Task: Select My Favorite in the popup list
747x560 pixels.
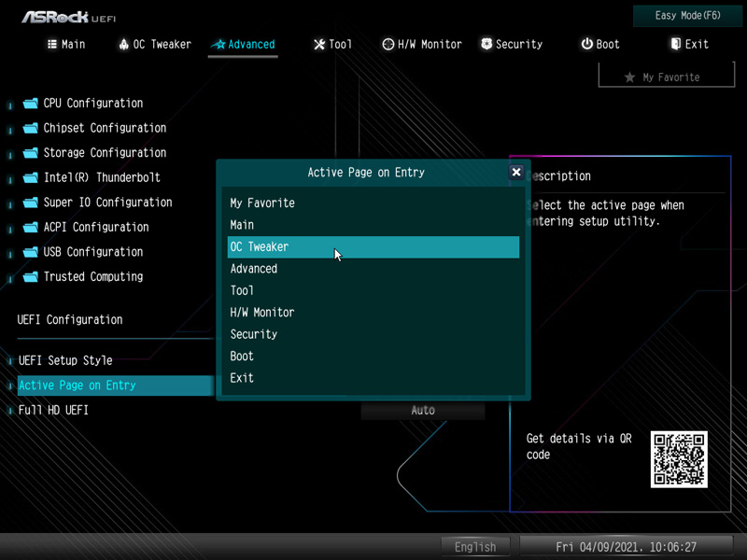Action: [x=373, y=203]
